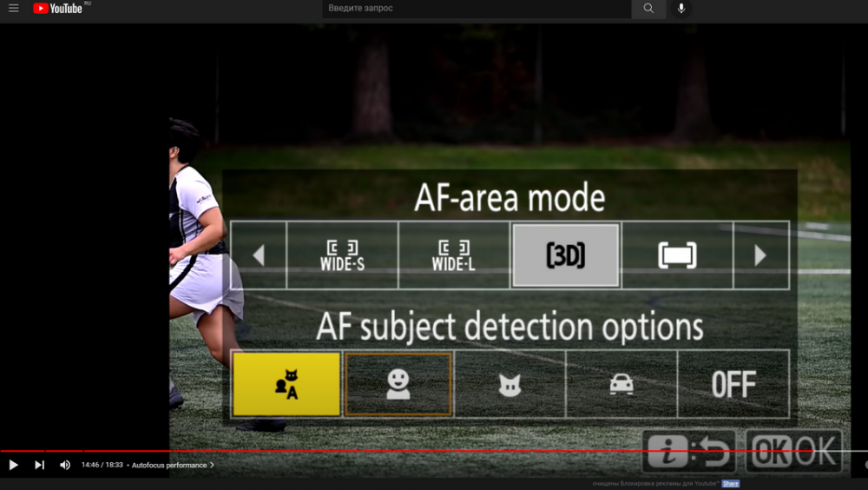Choose vehicle subject detection car icon
This screenshot has width=868, height=490.
pyautogui.click(x=621, y=384)
